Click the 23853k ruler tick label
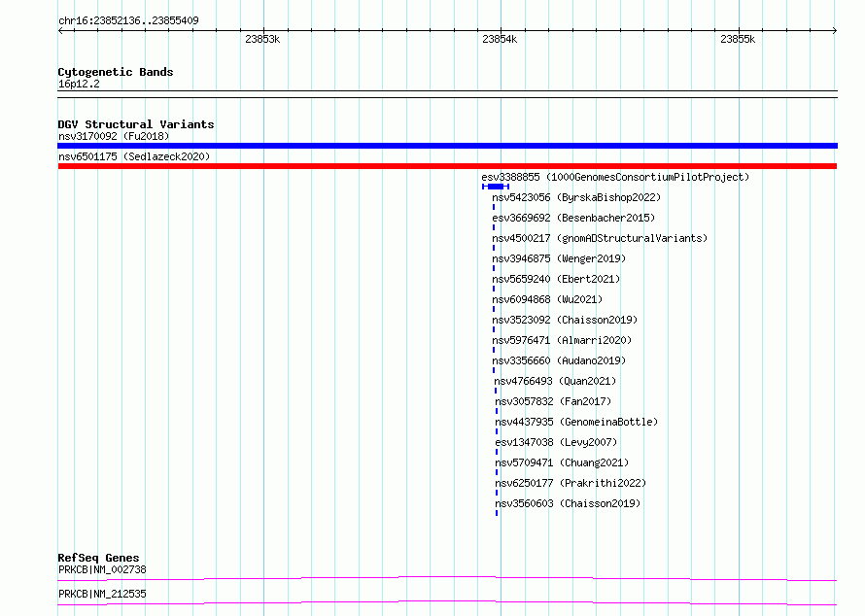The width and height of the screenshot is (865, 616). (262, 39)
